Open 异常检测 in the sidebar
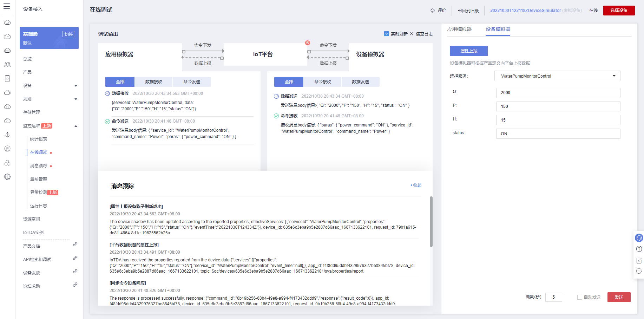644x319 pixels. [x=39, y=193]
